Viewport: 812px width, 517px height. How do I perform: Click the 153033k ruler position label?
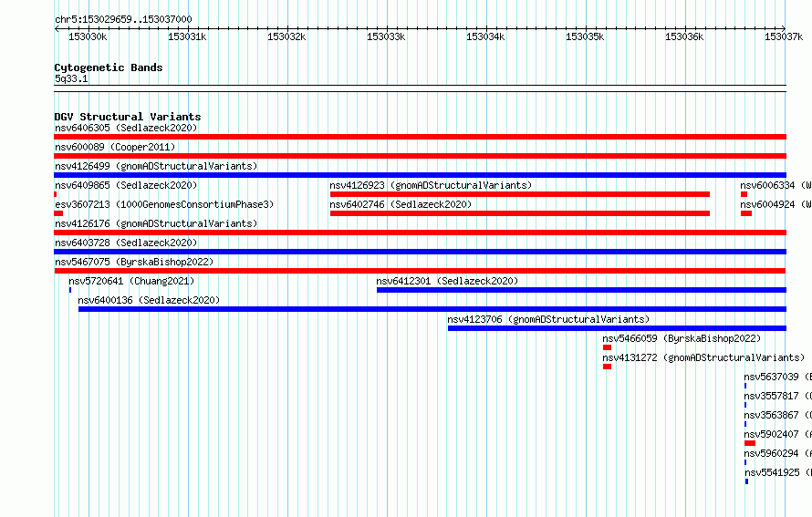point(386,36)
